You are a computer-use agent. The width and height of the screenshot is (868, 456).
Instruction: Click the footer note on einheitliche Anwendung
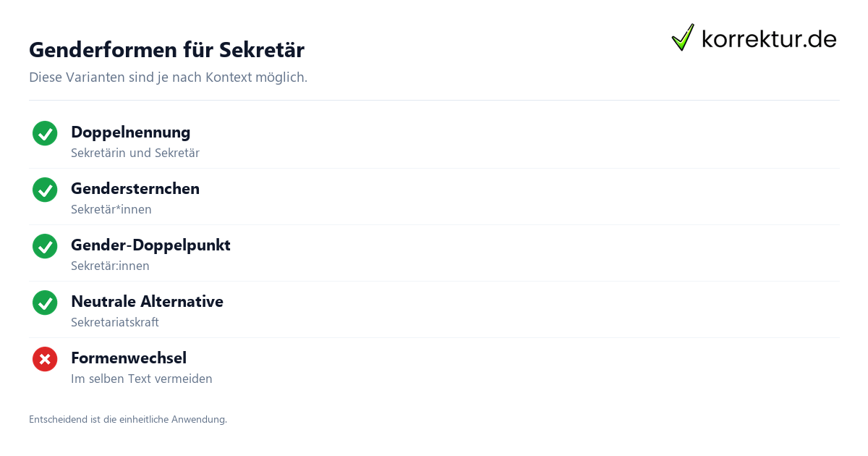[x=128, y=419]
